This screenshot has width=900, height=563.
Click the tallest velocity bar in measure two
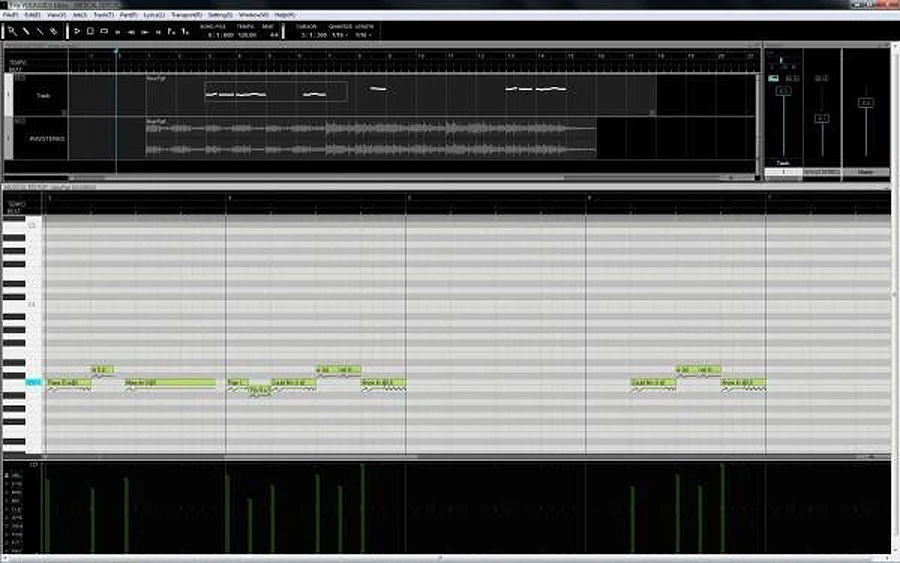[x=362, y=508]
